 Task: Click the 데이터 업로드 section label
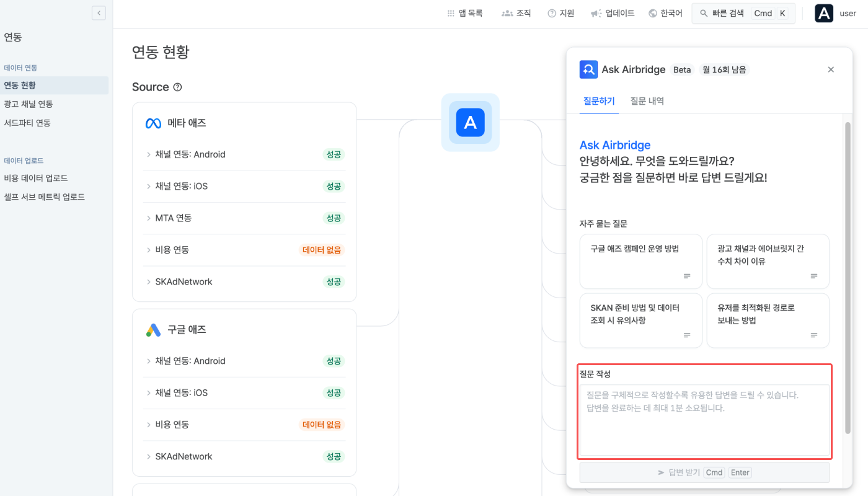point(24,161)
